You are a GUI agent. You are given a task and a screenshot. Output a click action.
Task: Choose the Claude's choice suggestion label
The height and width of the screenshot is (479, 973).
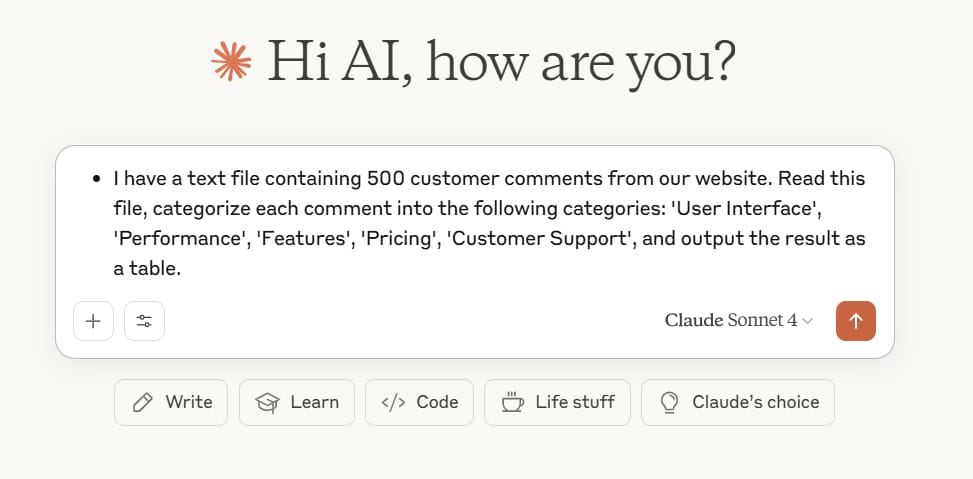[x=755, y=402]
